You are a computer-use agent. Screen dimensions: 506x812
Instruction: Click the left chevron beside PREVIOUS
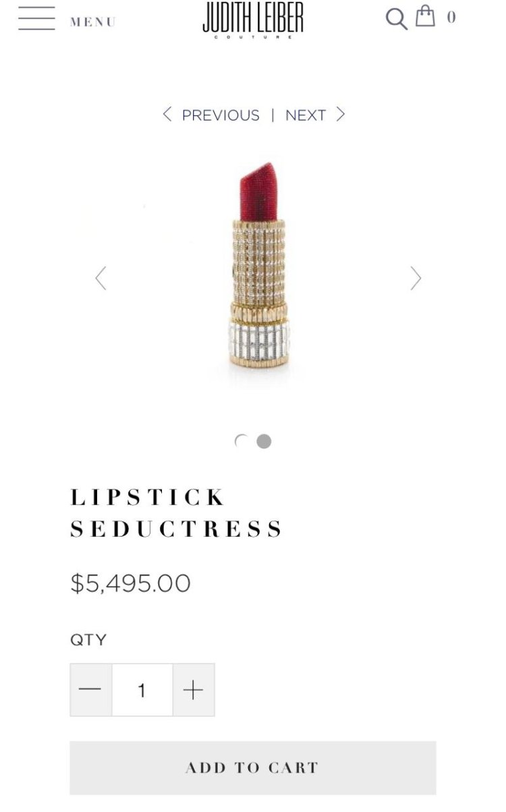[x=167, y=115]
